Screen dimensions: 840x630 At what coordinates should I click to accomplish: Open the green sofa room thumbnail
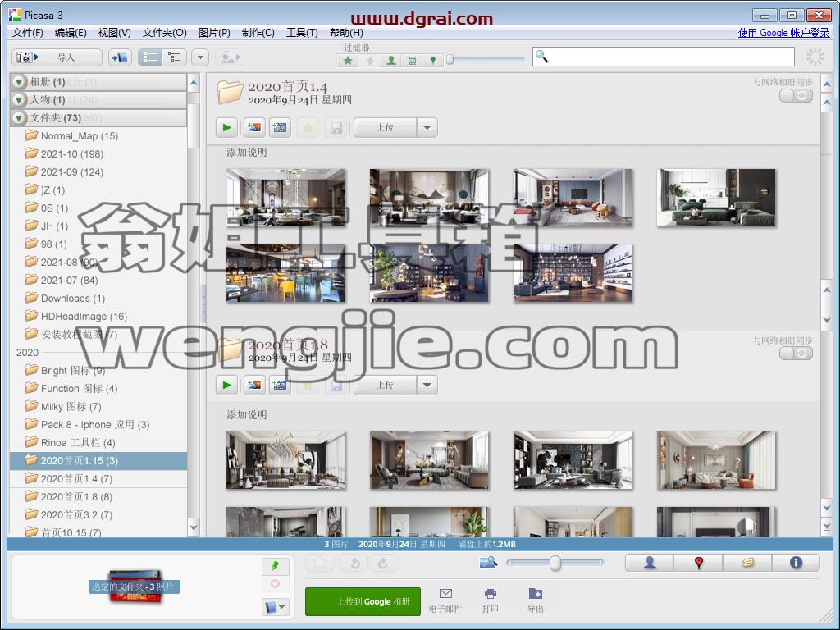716,198
